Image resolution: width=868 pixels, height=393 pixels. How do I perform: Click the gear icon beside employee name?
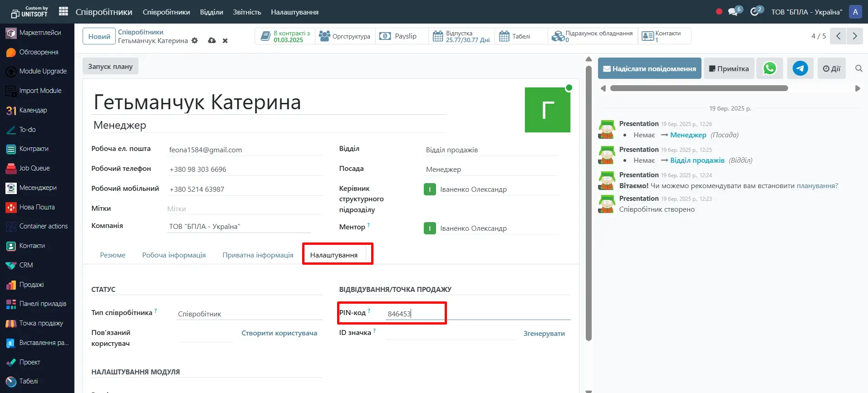(195, 40)
